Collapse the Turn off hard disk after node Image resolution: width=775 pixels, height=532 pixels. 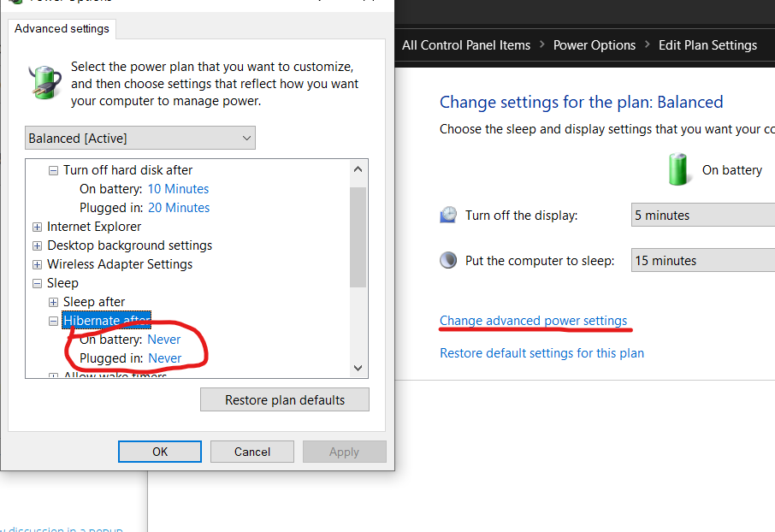point(54,170)
